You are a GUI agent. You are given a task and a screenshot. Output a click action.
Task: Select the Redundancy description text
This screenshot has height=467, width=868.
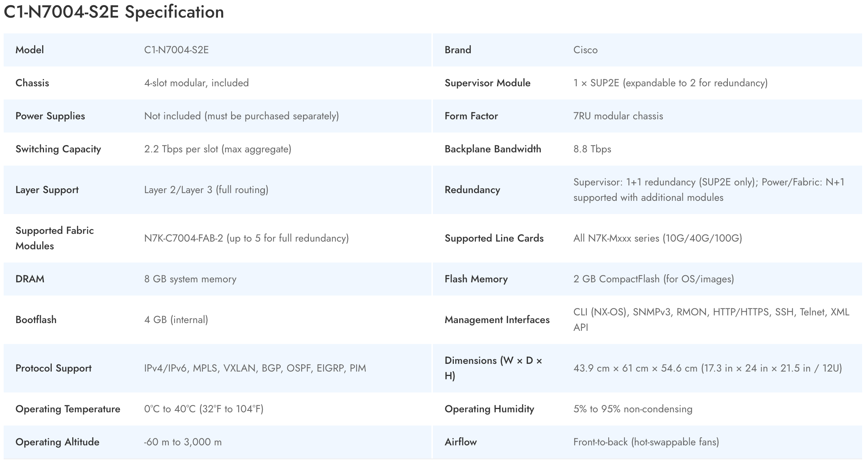click(708, 190)
